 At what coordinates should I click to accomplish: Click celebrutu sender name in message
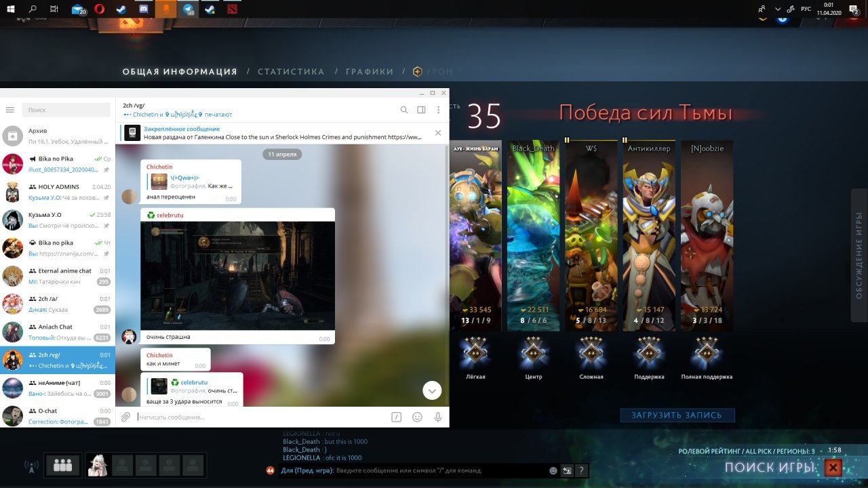[170, 215]
